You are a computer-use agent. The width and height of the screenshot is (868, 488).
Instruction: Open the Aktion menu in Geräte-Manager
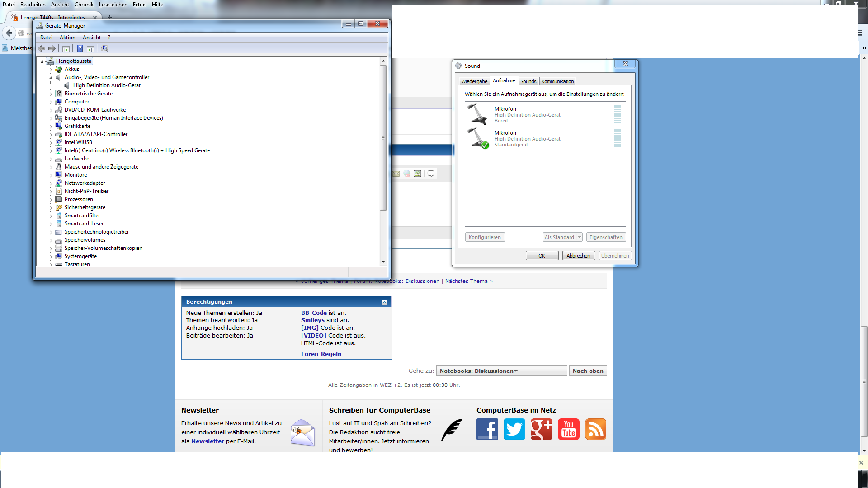point(67,38)
